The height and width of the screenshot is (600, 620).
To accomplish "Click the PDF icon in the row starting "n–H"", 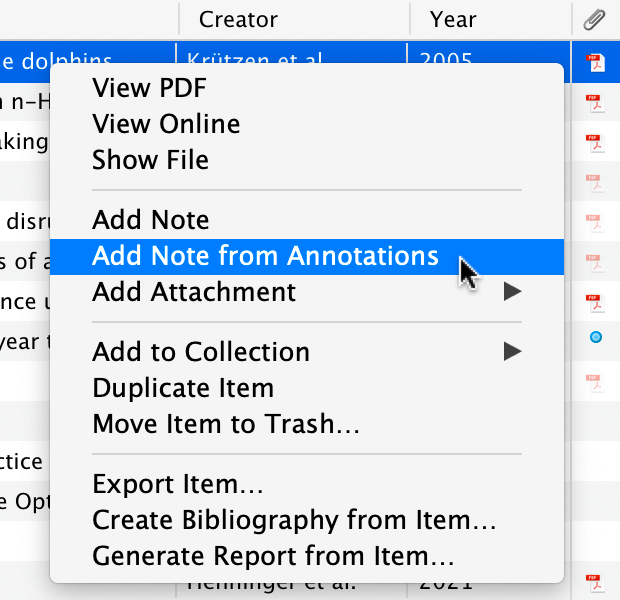I will (594, 101).
